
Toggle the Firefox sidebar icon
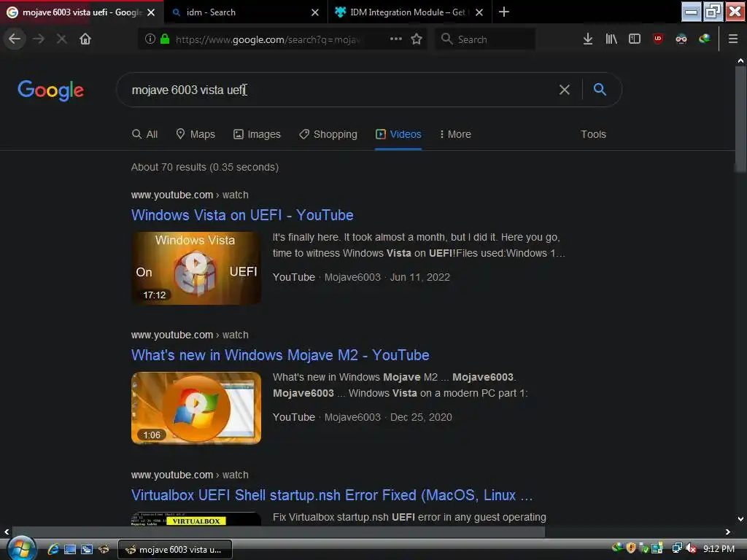click(x=635, y=39)
